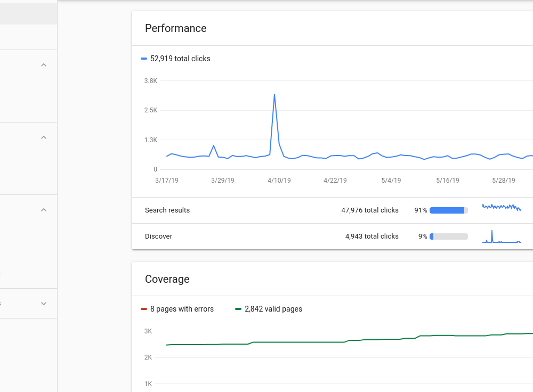The width and height of the screenshot is (533, 392).
Task: Click the clicks spike near 4/10/19
Action: [274, 96]
